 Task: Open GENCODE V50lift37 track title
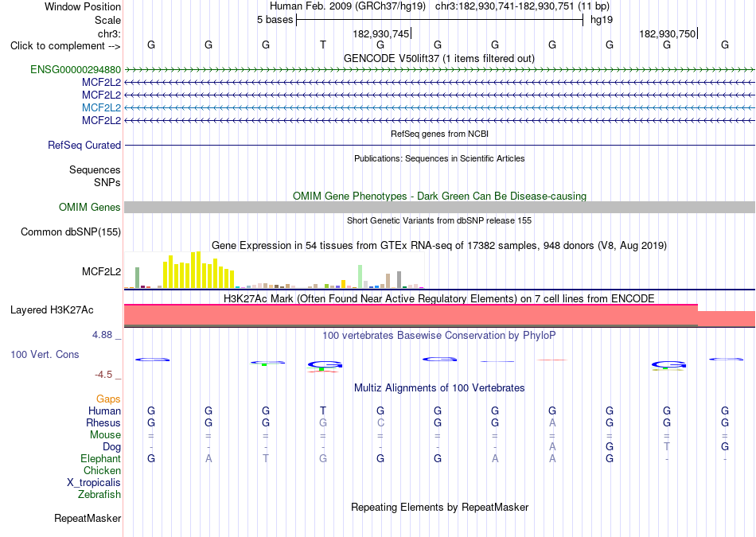pyautogui.click(x=439, y=58)
